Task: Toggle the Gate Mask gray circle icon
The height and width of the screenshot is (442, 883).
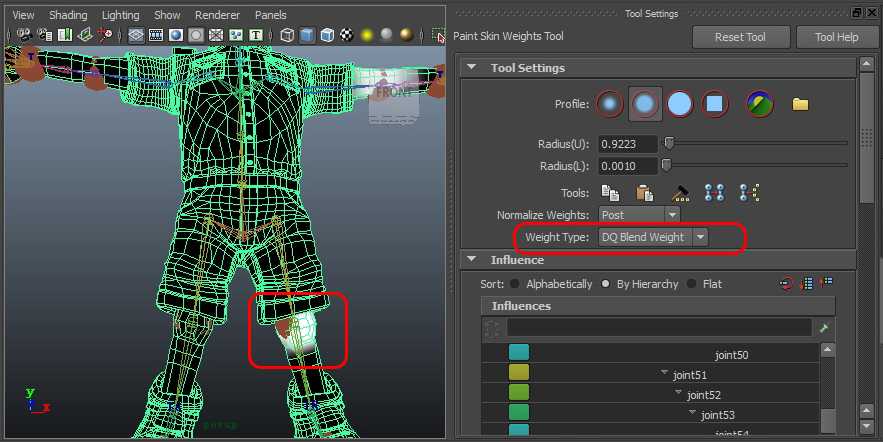Action: point(195,35)
